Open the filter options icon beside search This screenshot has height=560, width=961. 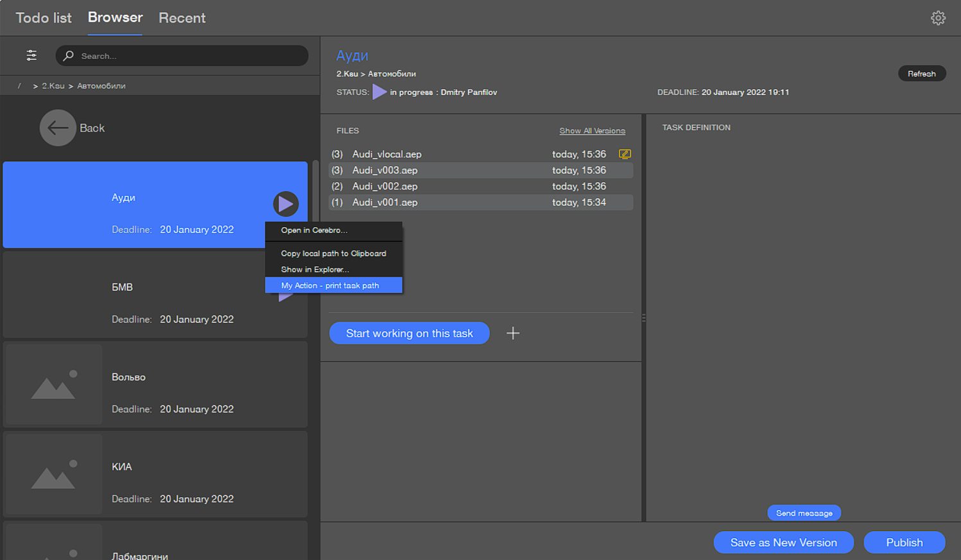point(31,56)
